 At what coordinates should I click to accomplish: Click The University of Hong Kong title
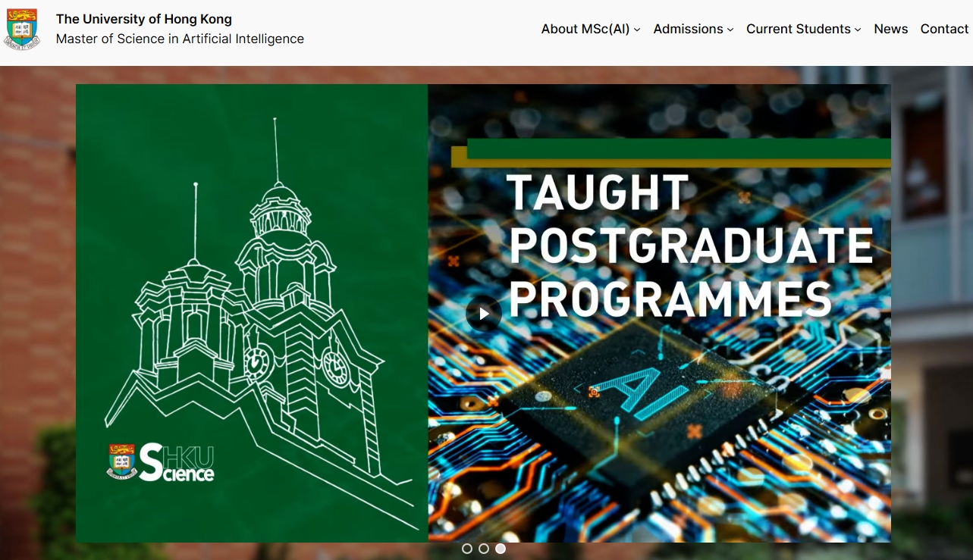[x=144, y=19]
